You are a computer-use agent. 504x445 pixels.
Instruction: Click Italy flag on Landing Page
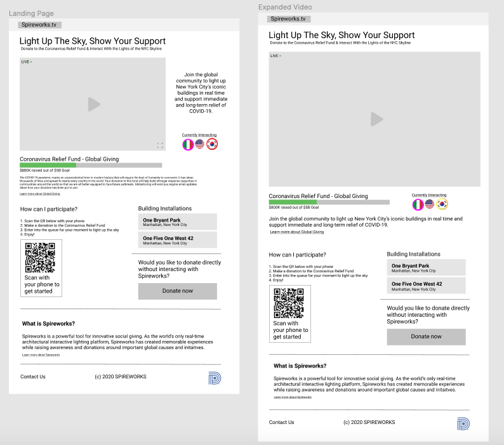click(x=188, y=144)
